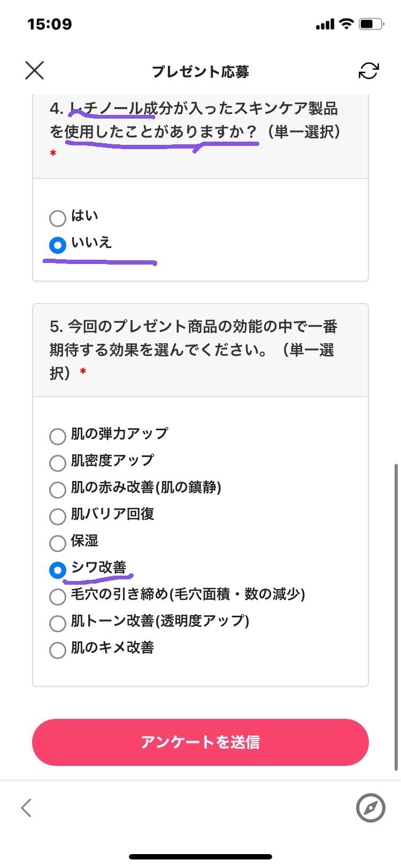Screen dimensions: 401x868
Task: Choose 肌トーン改善(透明度アップ) option
Action: pos(58,623)
